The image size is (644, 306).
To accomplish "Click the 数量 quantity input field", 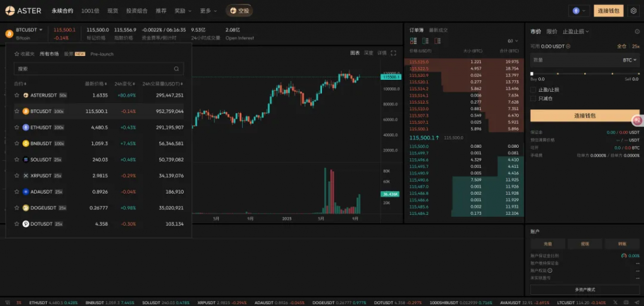I will (x=585, y=60).
